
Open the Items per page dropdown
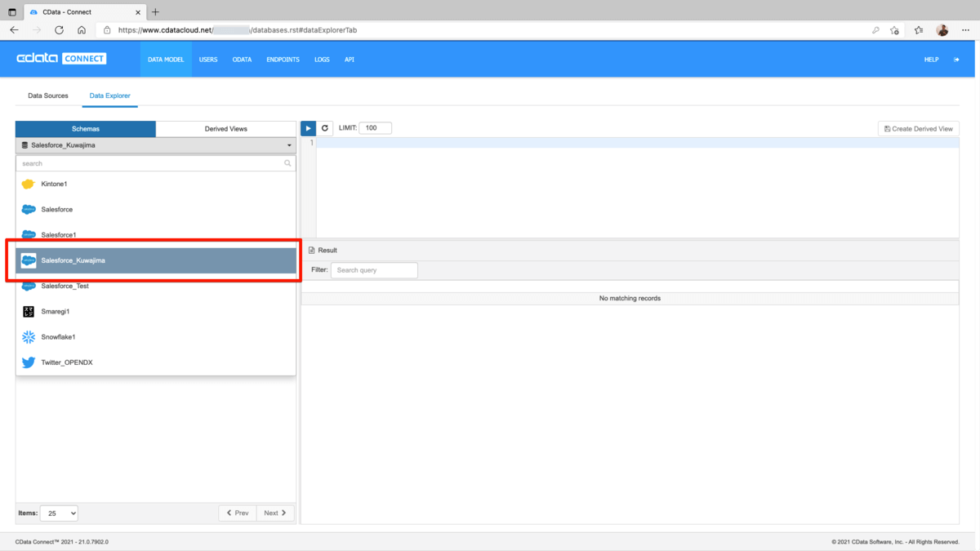point(59,513)
